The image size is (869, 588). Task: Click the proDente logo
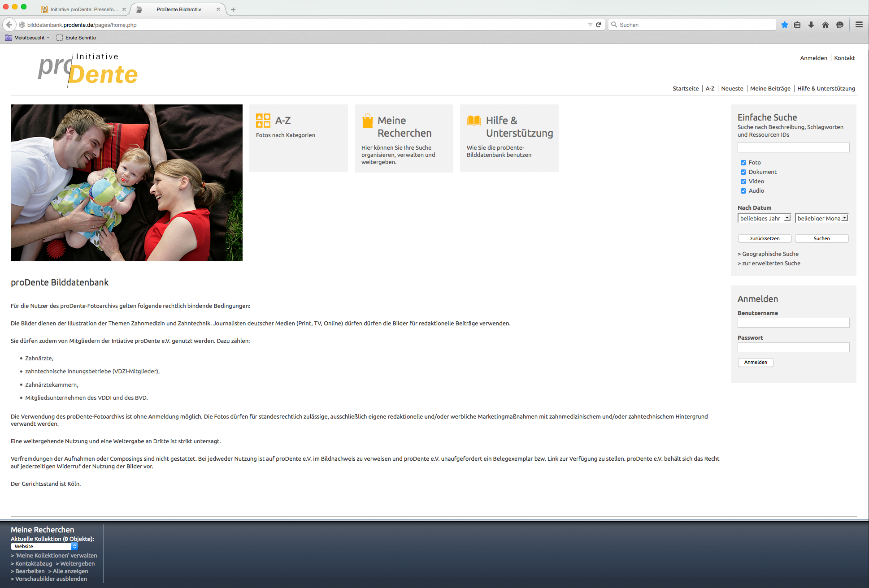88,70
